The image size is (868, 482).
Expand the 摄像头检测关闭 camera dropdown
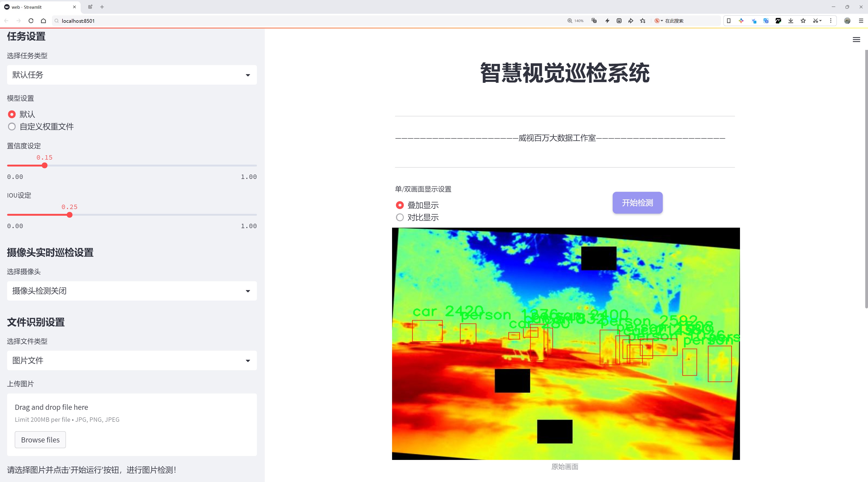coord(132,291)
